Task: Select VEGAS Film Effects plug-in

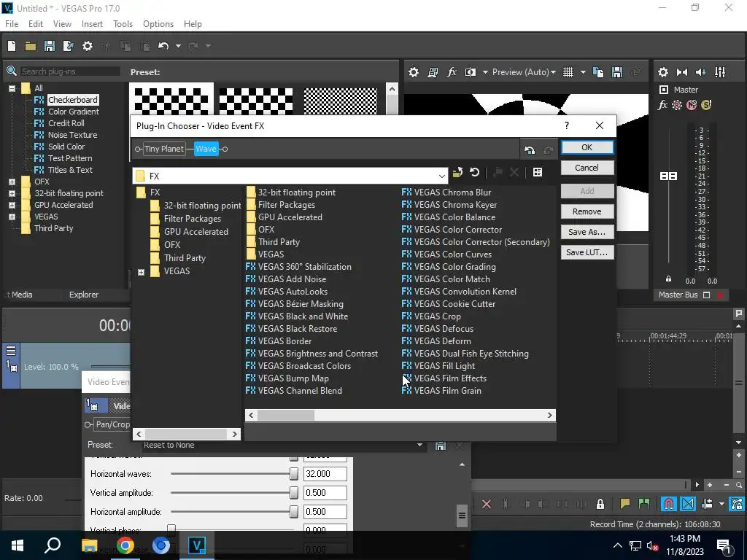Action: (444, 378)
